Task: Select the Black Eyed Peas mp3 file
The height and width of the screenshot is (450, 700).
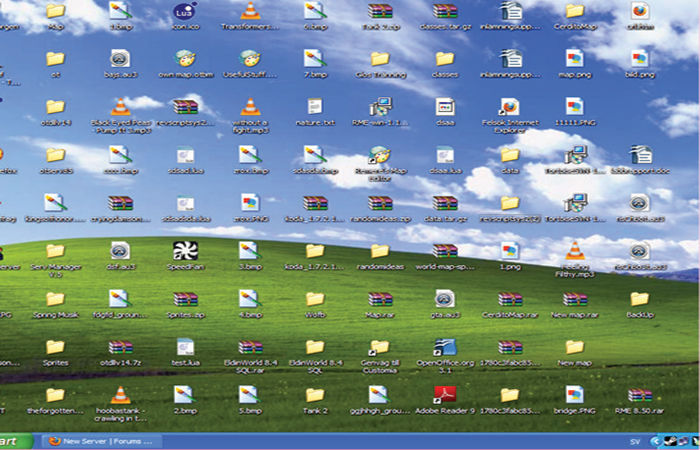Action: [x=120, y=106]
